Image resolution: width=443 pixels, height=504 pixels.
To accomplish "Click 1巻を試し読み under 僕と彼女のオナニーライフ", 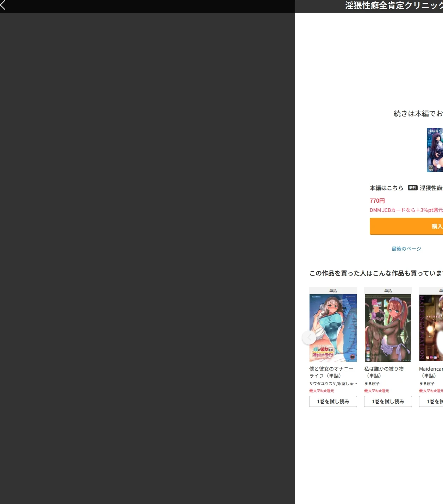I will pos(333,402).
